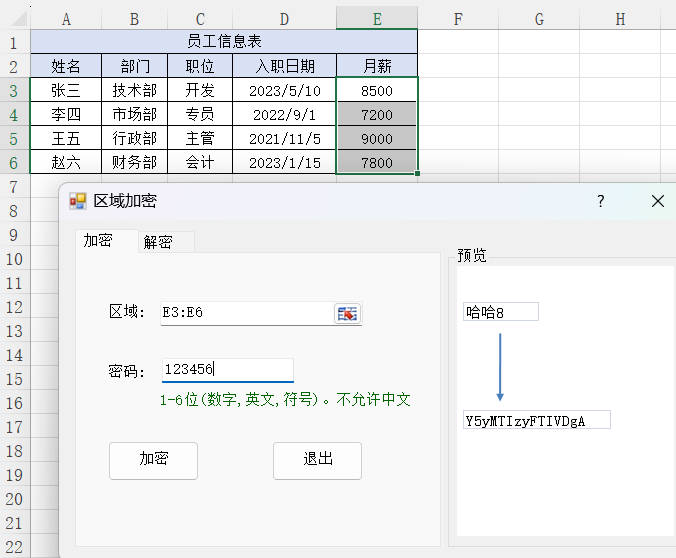Screen dimensions: 676x558
Task: Click the merged title cell 员工信息表
Action: (224, 42)
